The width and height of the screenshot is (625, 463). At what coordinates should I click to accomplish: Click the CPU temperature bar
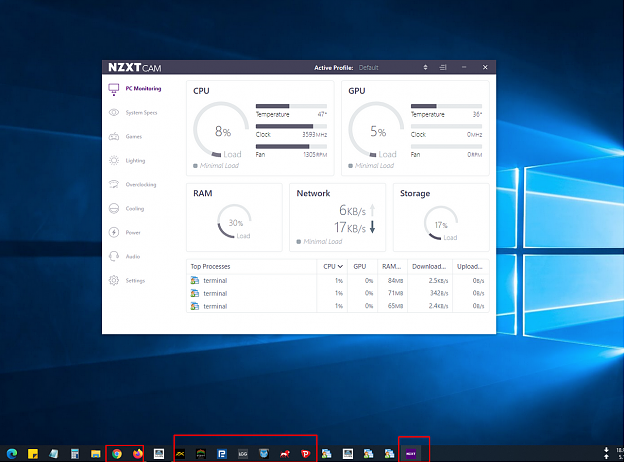(291, 106)
